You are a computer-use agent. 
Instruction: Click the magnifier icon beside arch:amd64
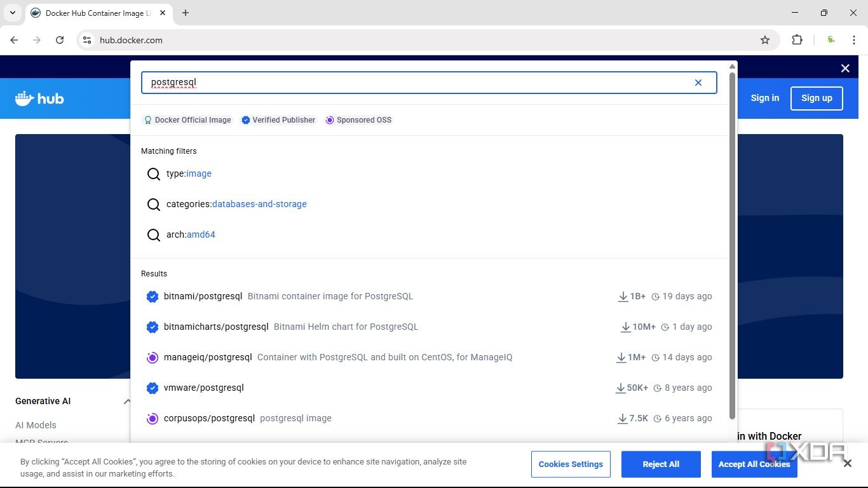coord(154,235)
